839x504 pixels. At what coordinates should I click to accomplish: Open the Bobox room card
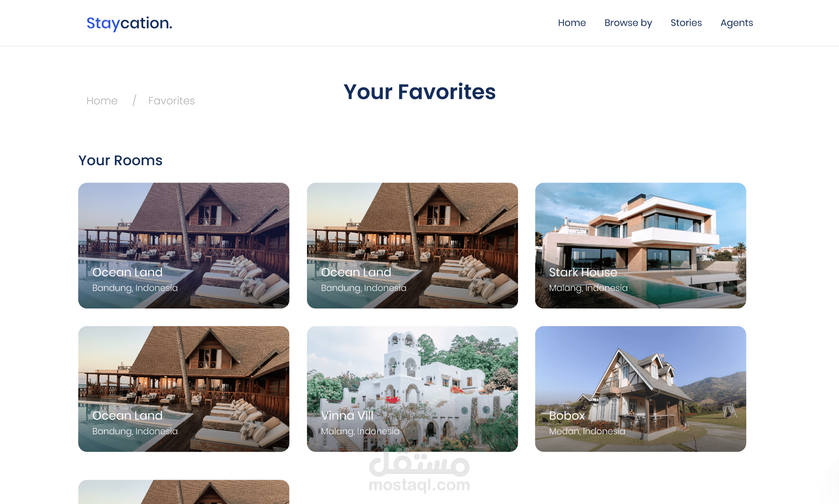(x=641, y=389)
